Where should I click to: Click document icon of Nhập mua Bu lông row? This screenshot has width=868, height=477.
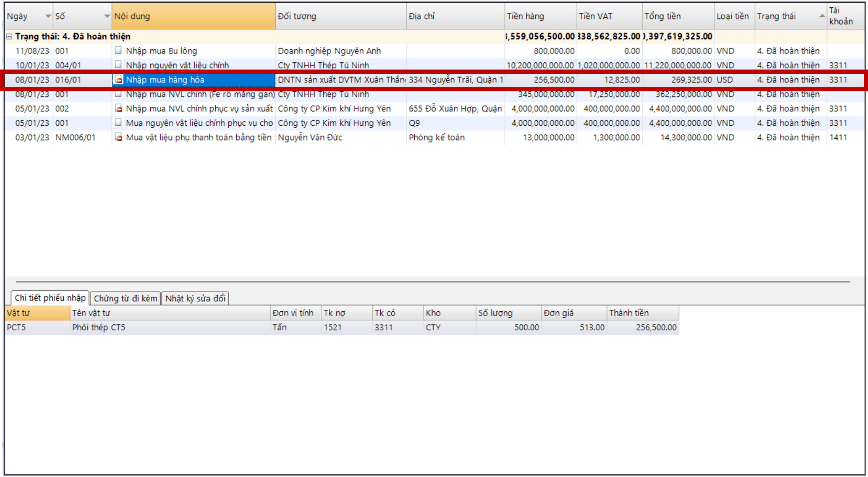118,50
